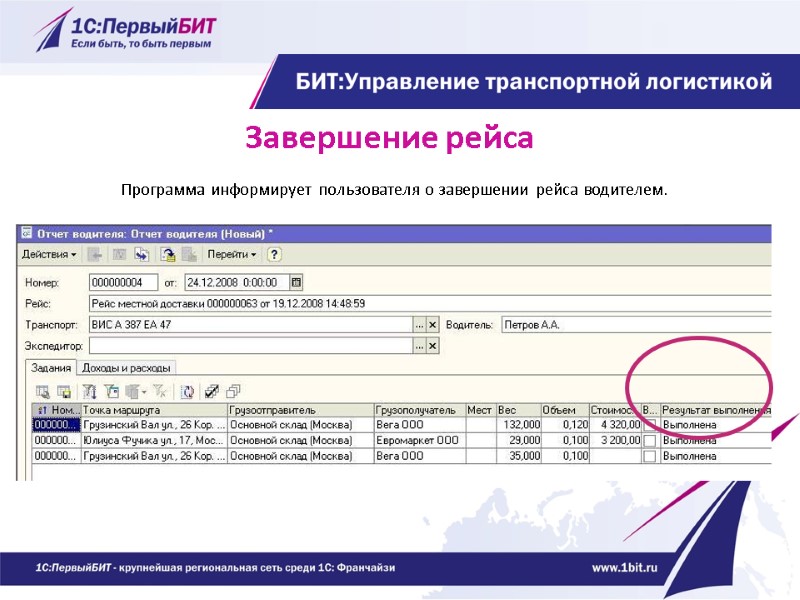Click the Номер input field
Image resolution: width=800 pixels, height=600 pixels.
[125, 281]
